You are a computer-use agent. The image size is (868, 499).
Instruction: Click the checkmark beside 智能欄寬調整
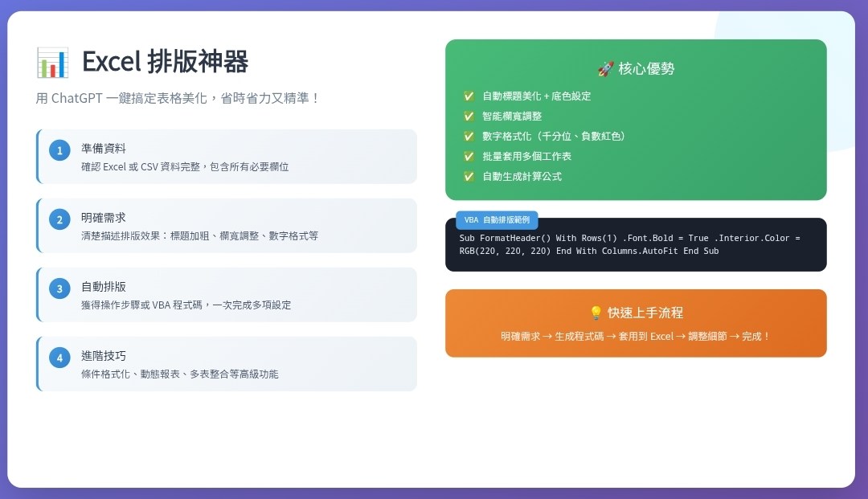[x=469, y=117]
